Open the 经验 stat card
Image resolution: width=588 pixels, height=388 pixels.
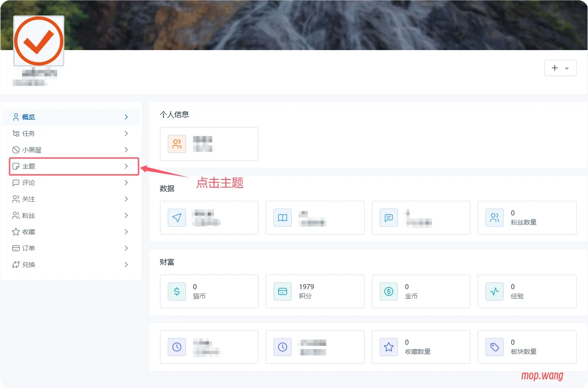coord(526,291)
